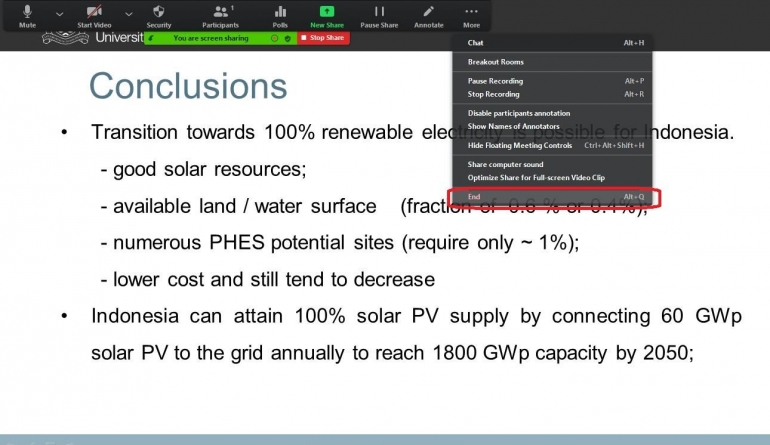The width and height of the screenshot is (770, 445).
Task: Toggle Show Names of Annotators
Action: click(x=513, y=126)
